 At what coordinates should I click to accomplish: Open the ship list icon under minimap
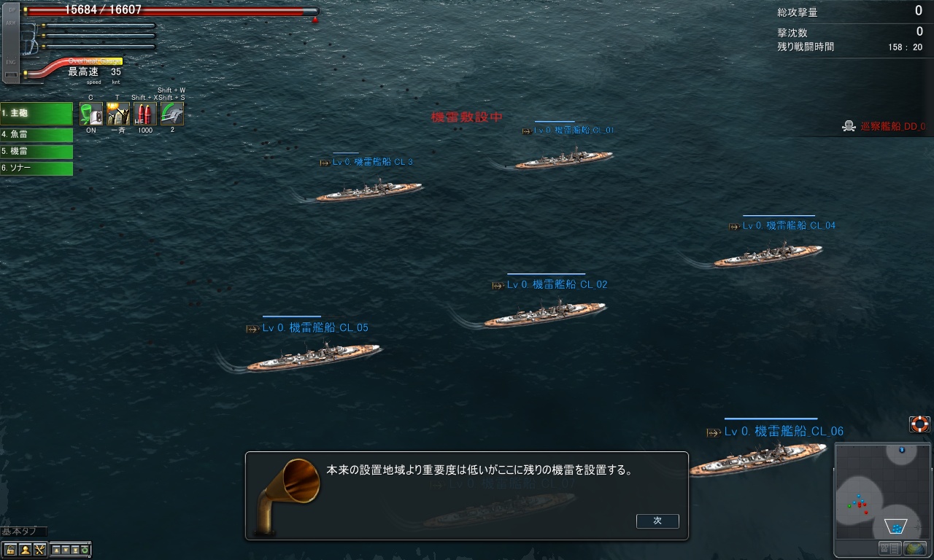coord(889,548)
